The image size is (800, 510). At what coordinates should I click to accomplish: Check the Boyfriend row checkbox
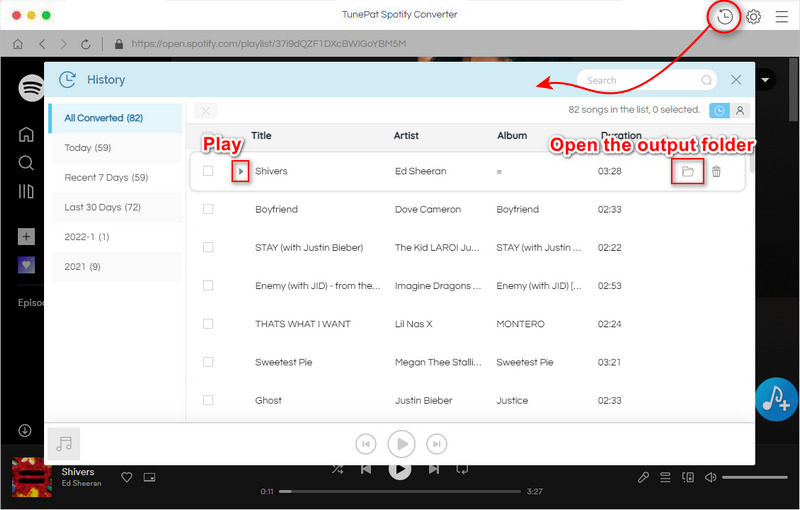[x=208, y=209]
